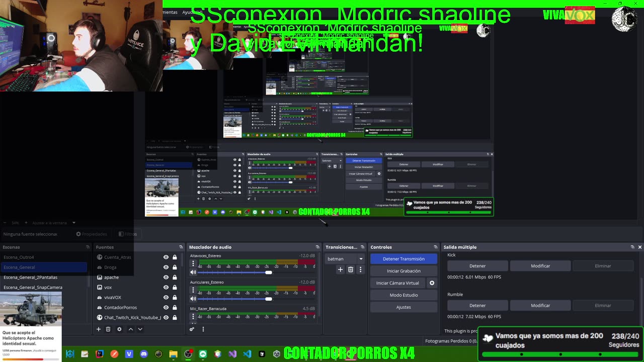Mute the Altavoces_Estereo channel

pos(193,272)
